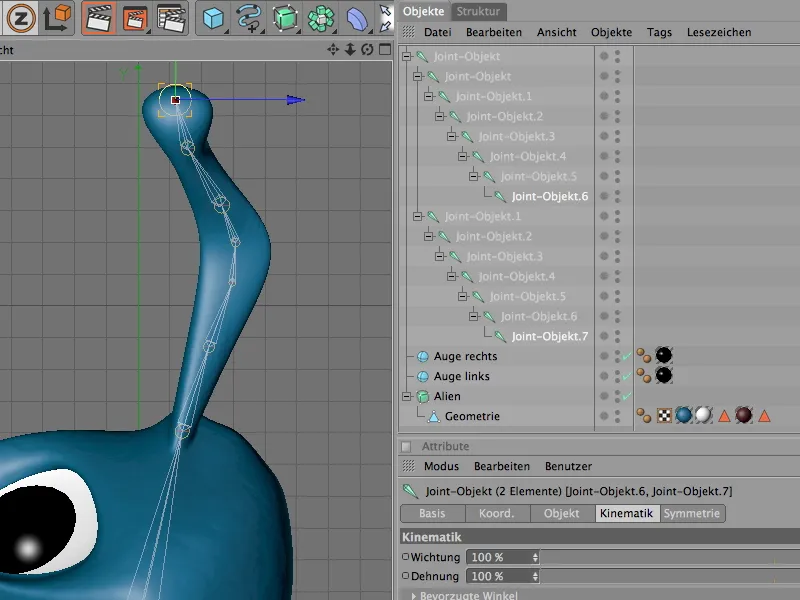Open the Datei menu
This screenshot has width=800, height=600.
438,32
